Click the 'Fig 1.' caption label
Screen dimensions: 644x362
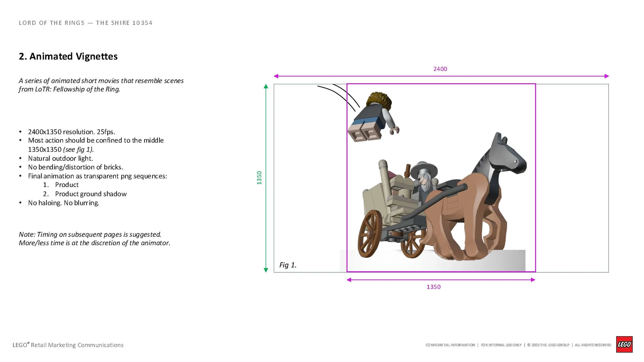click(288, 265)
